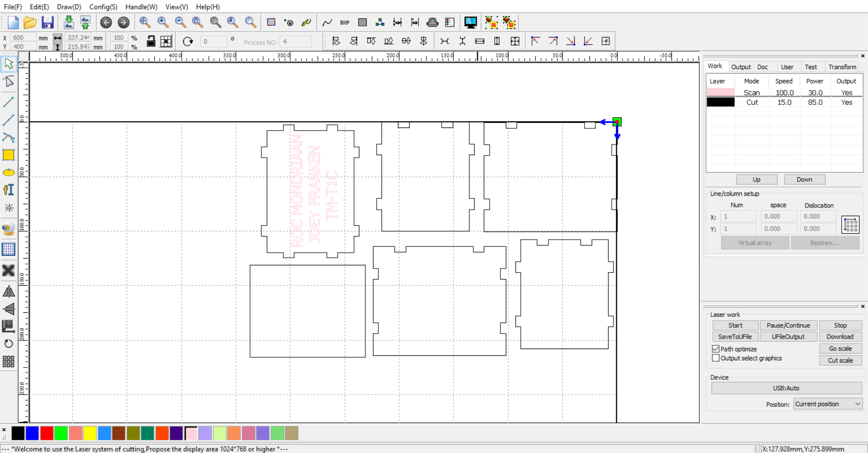This screenshot has width=868, height=453.
Task: Click the rotation angle input field
Action: point(213,42)
